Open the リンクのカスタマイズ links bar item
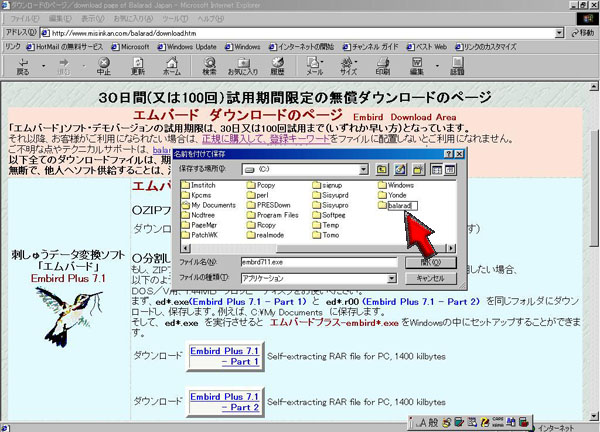The height and width of the screenshot is (432, 600). [x=486, y=47]
